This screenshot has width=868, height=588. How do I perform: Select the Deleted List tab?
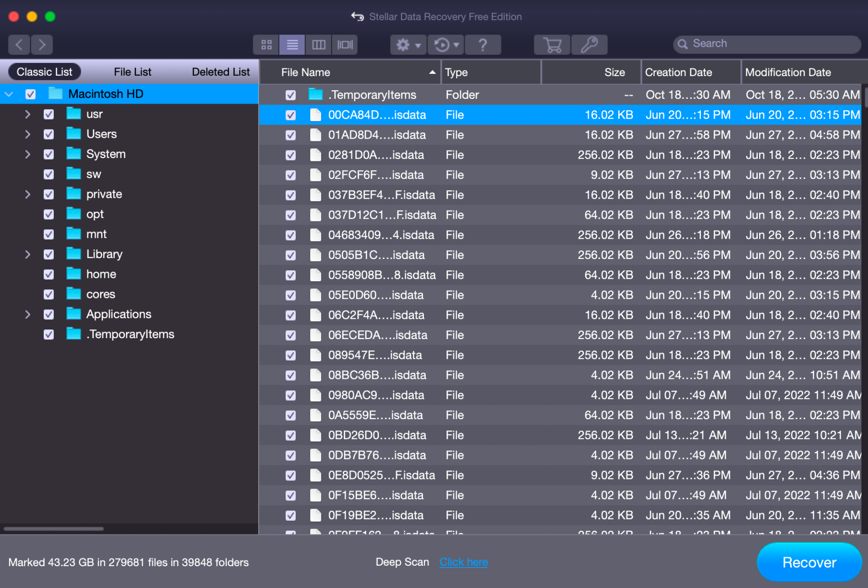[x=221, y=72]
